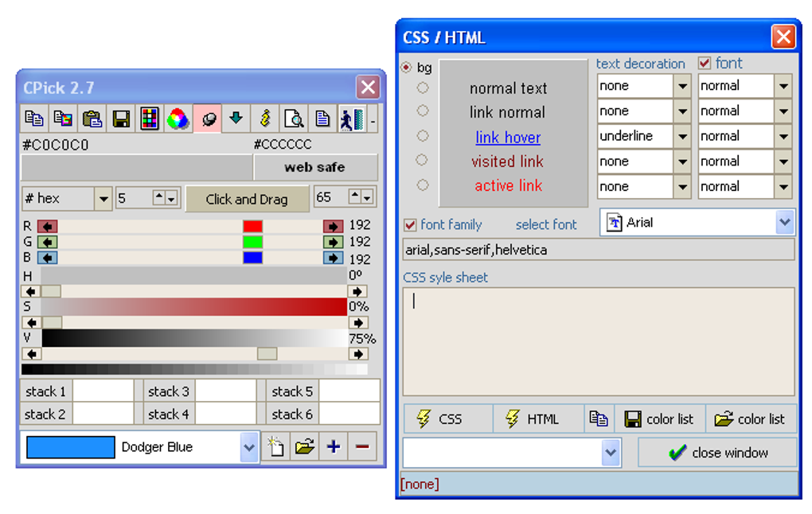Click the stack 1 button
The width and height of the screenshot is (812, 514).
[46, 391]
